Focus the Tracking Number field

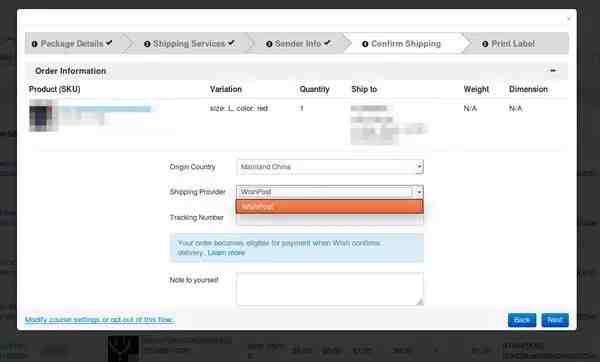330,219
